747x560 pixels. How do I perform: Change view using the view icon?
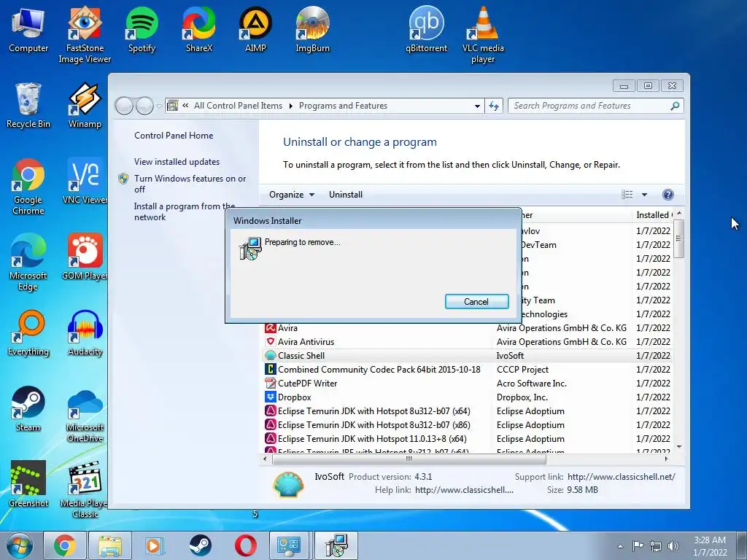[x=627, y=194]
